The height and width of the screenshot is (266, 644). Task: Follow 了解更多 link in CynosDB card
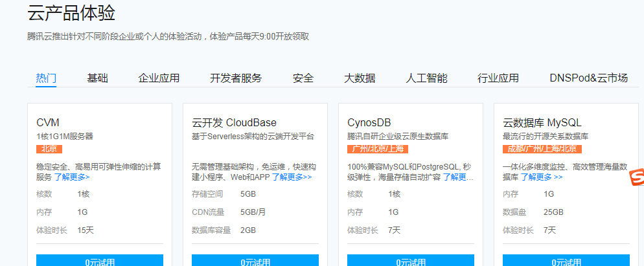pyautogui.click(x=458, y=177)
